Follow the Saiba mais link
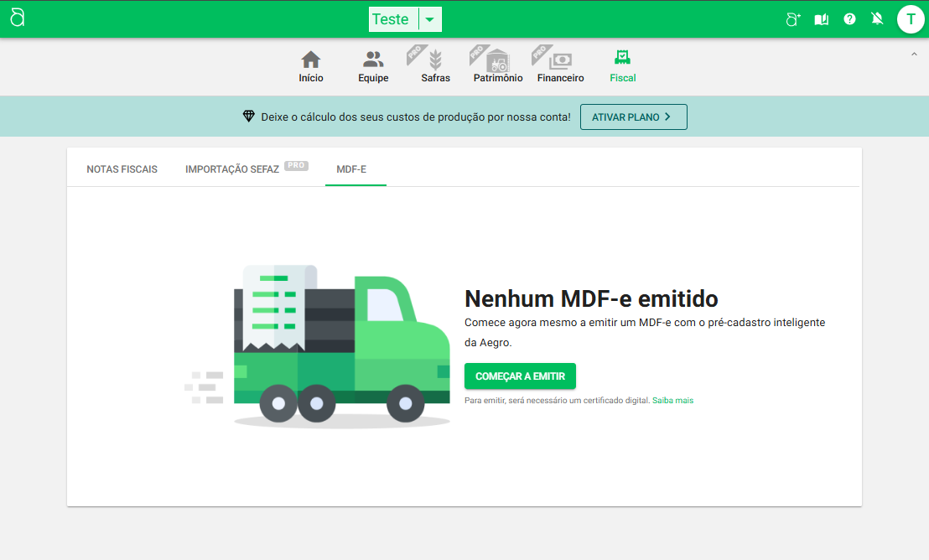This screenshot has height=560, width=929. tap(672, 401)
